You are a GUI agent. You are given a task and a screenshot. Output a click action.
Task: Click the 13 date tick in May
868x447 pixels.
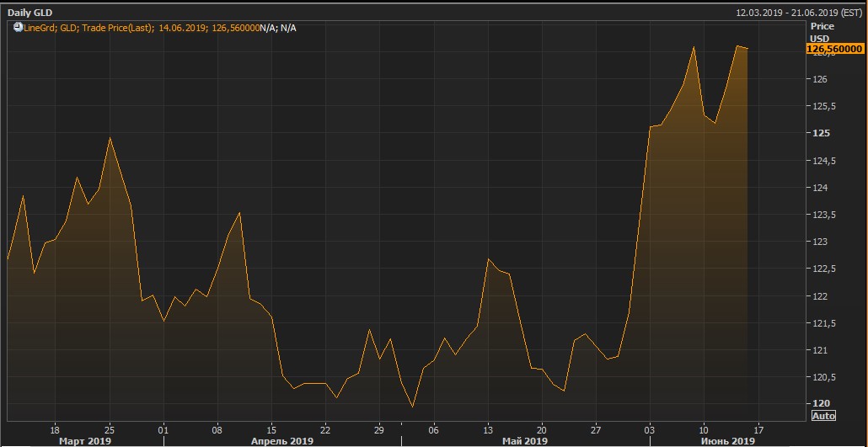[x=488, y=429]
